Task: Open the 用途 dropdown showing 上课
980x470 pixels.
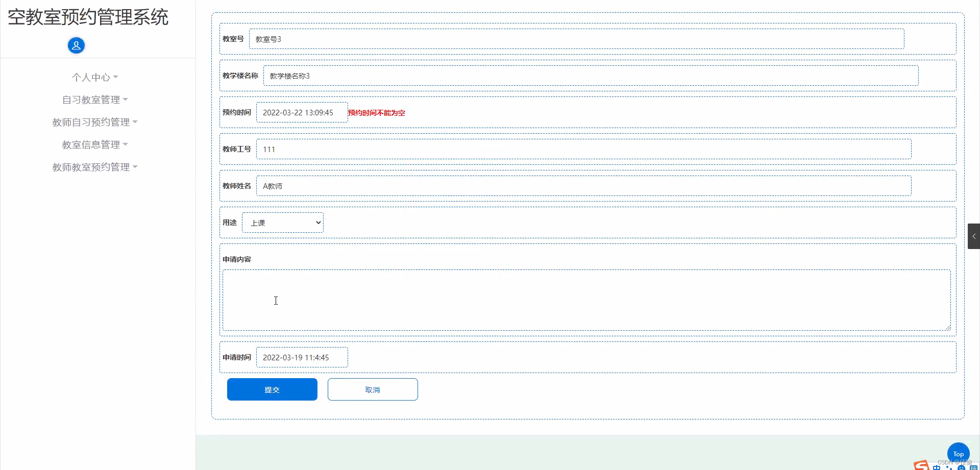Action: [283, 222]
